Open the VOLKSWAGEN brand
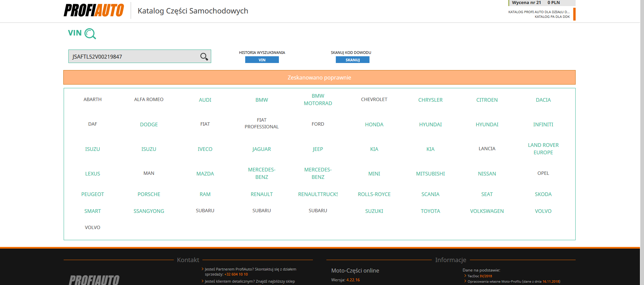644x285 pixels. pos(487,211)
